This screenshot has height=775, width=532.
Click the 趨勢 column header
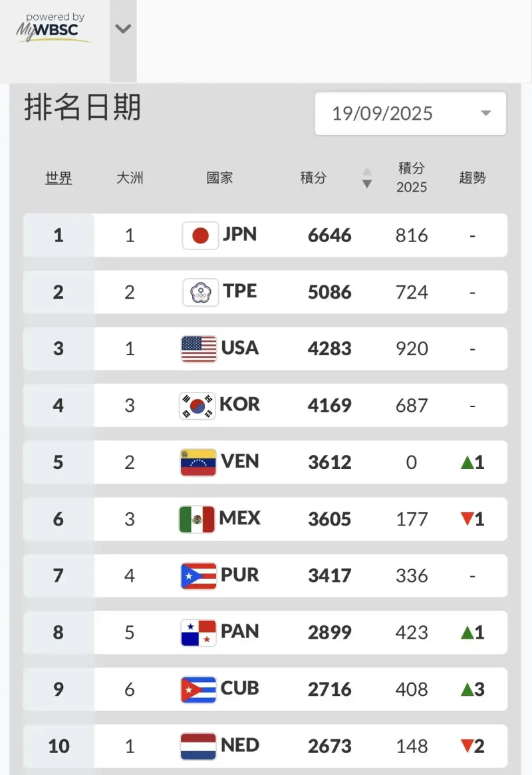click(x=472, y=178)
